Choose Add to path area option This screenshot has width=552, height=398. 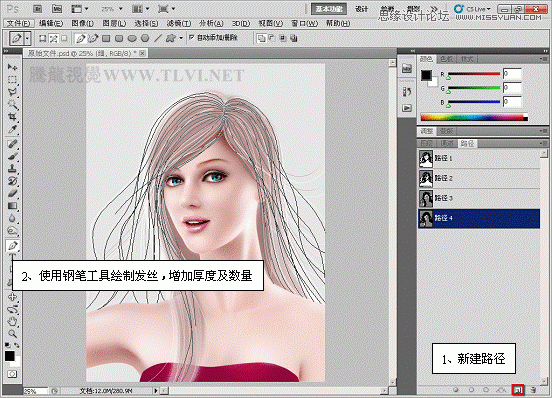click(261, 38)
